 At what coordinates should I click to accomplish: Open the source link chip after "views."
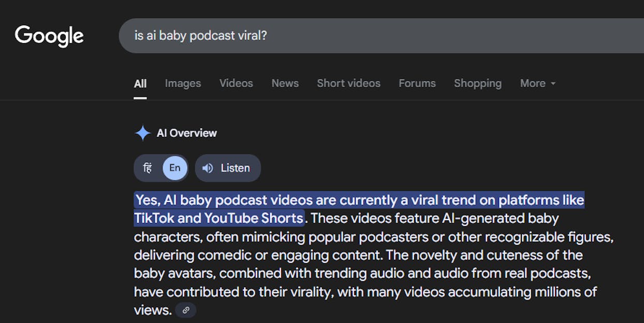point(186,310)
